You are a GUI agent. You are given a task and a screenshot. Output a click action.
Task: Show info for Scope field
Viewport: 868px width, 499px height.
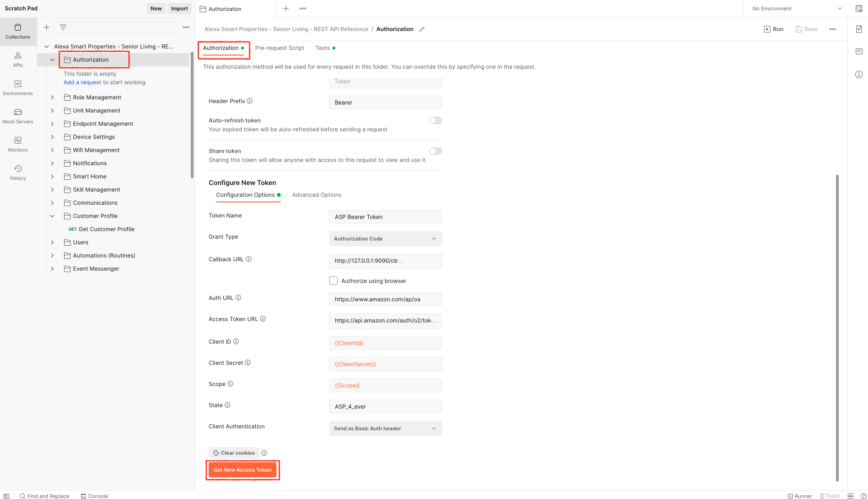[230, 384]
